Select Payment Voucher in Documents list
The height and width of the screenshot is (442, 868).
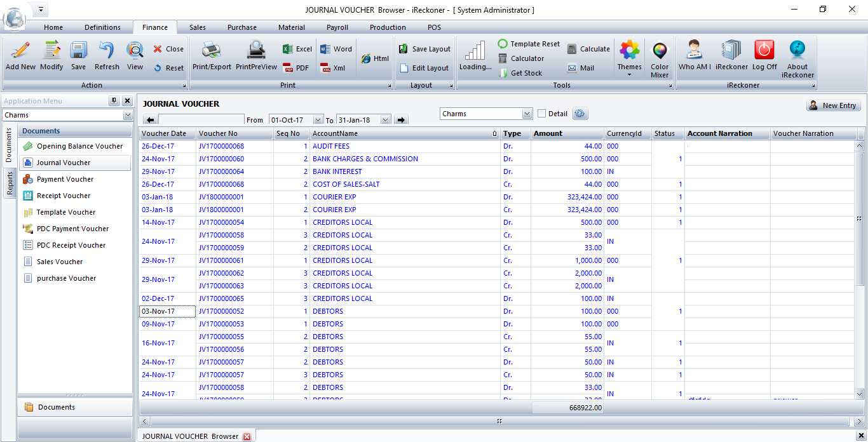pos(65,179)
